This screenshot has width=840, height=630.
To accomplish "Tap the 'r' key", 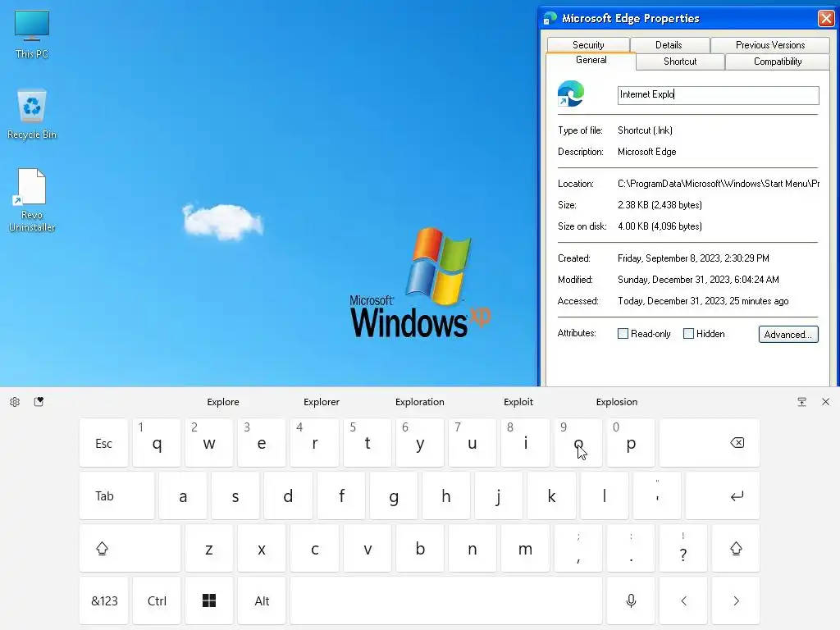I will click(314, 442).
